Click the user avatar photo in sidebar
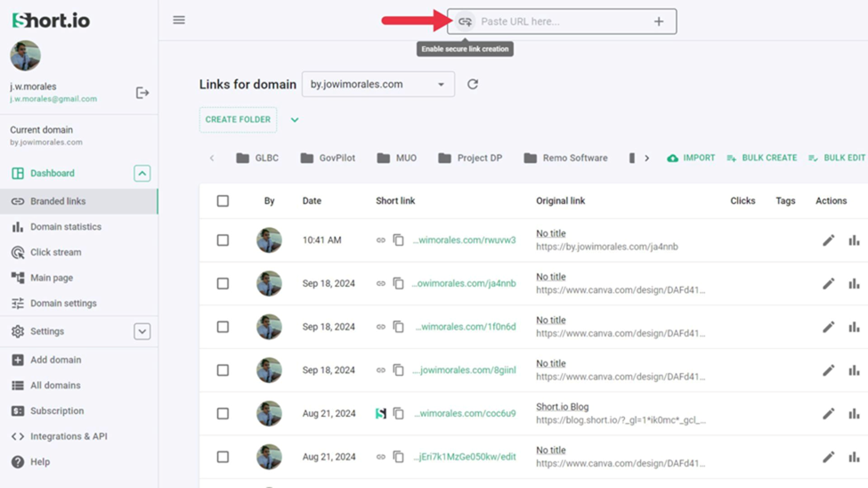Image resolution: width=868 pixels, height=488 pixels. [26, 55]
